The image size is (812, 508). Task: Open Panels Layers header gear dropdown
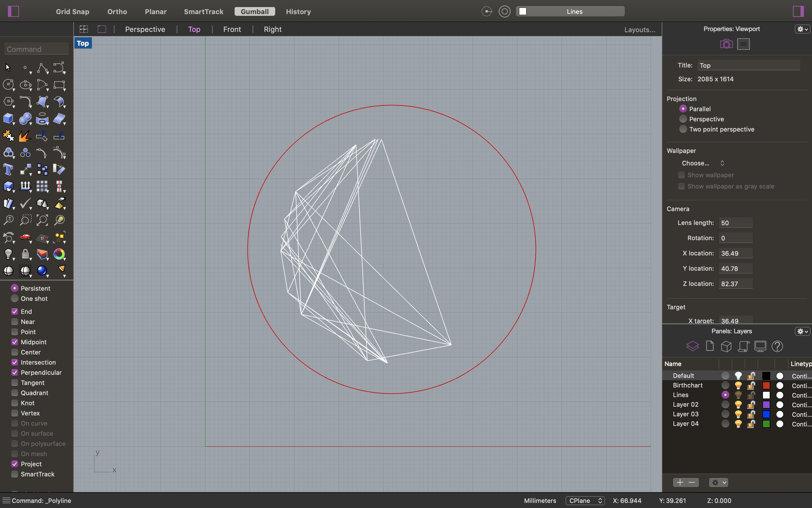tap(803, 331)
